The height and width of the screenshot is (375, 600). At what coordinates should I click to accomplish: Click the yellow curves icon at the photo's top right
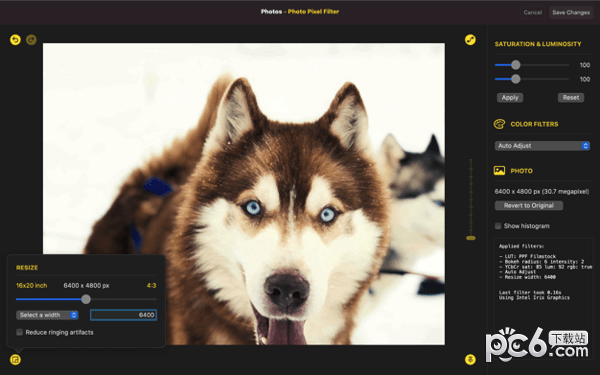pyautogui.click(x=470, y=40)
